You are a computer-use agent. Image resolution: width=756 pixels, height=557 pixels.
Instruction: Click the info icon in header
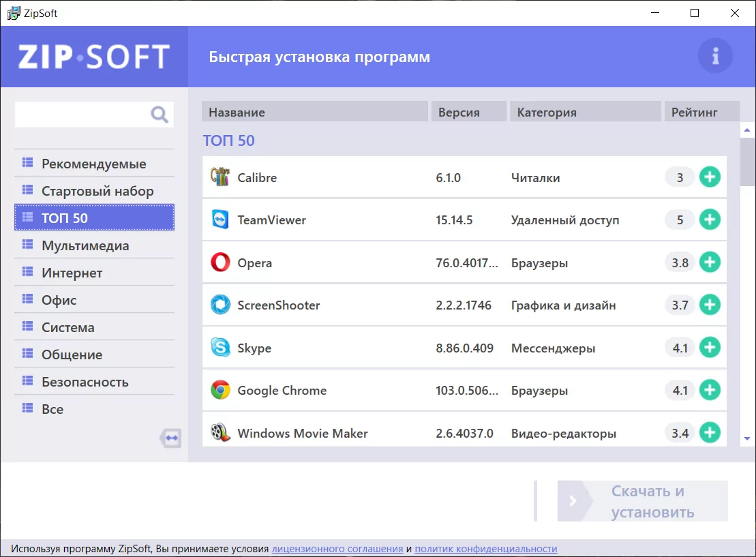pyautogui.click(x=715, y=56)
